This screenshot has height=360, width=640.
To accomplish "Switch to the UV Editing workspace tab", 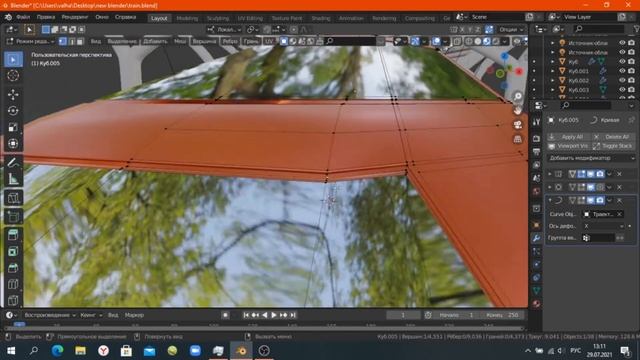I will (x=250, y=18).
